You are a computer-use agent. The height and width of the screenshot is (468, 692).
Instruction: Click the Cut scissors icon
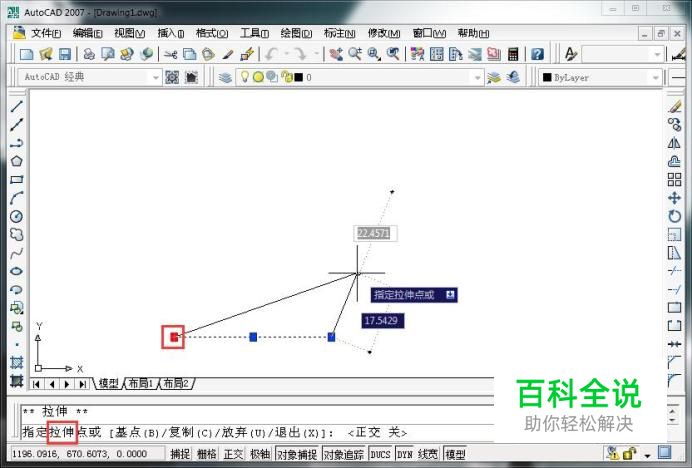pyautogui.click(x=170, y=54)
